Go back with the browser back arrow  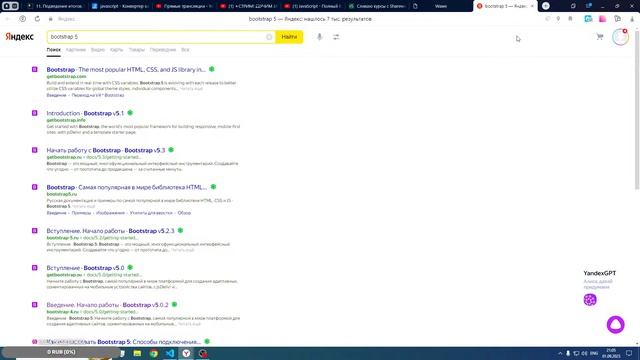point(7,19)
